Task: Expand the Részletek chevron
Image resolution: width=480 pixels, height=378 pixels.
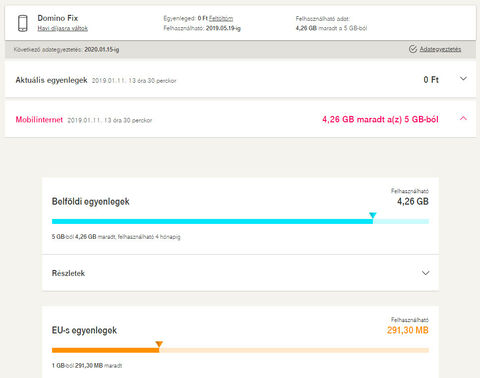Action: pos(425,273)
